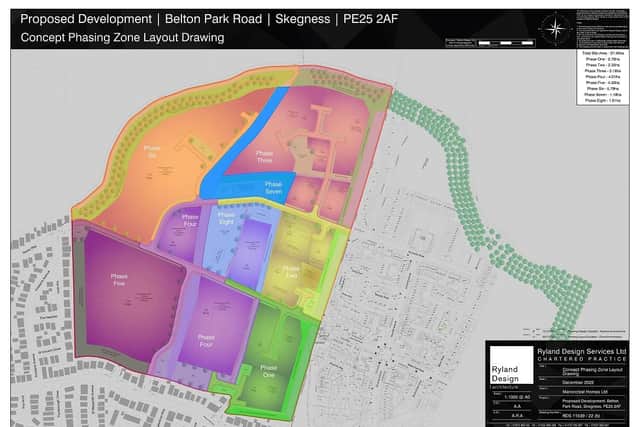Click the 'Phase Three' label on pink zone

264,157
